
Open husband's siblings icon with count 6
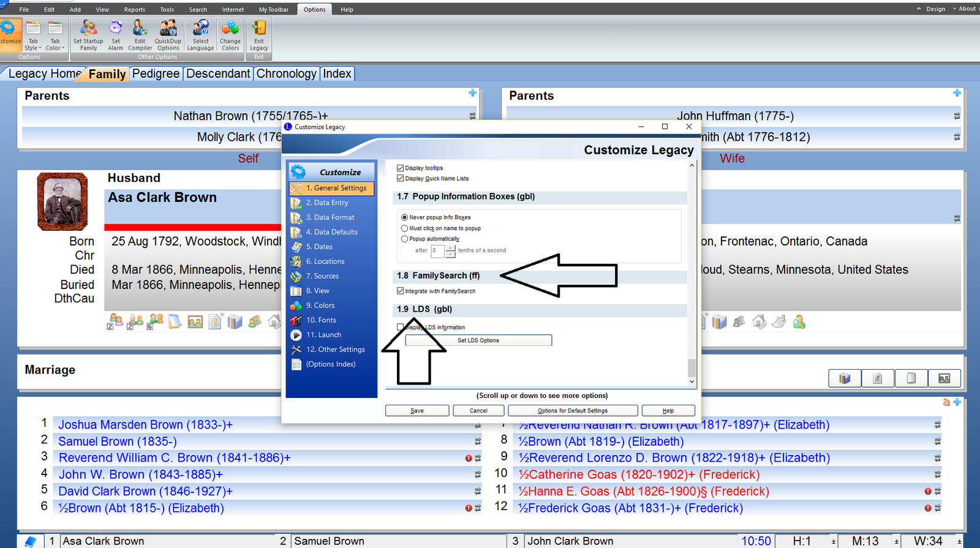(x=155, y=321)
